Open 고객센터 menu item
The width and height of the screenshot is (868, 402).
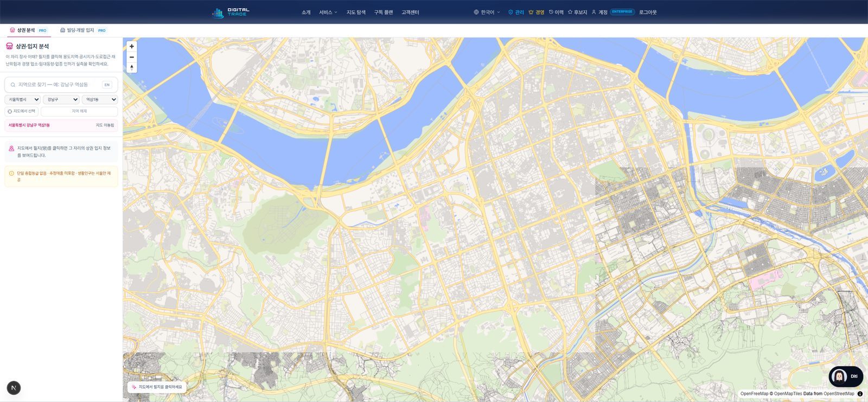click(410, 12)
